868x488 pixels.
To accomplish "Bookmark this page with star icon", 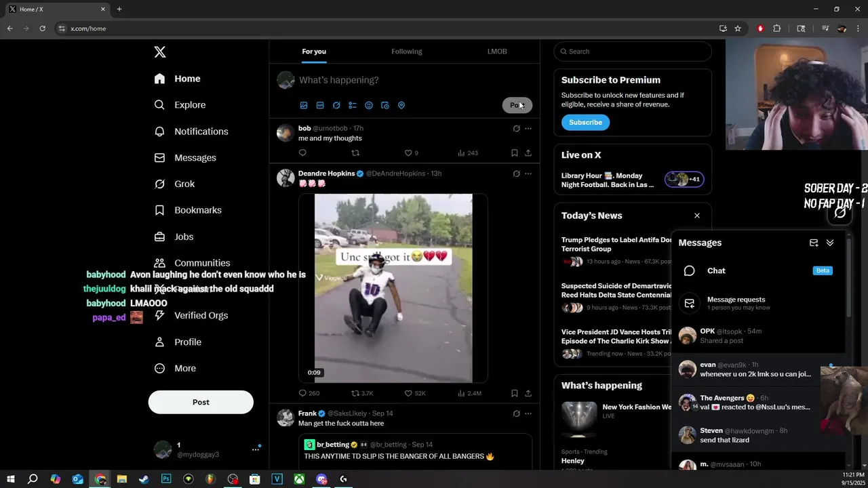I will point(738,28).
